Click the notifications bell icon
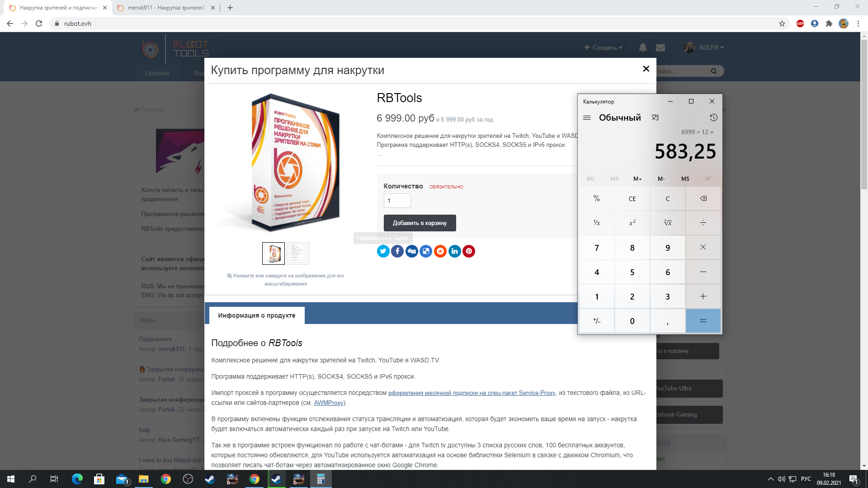The image size is (868, 488). pos(642,47)
